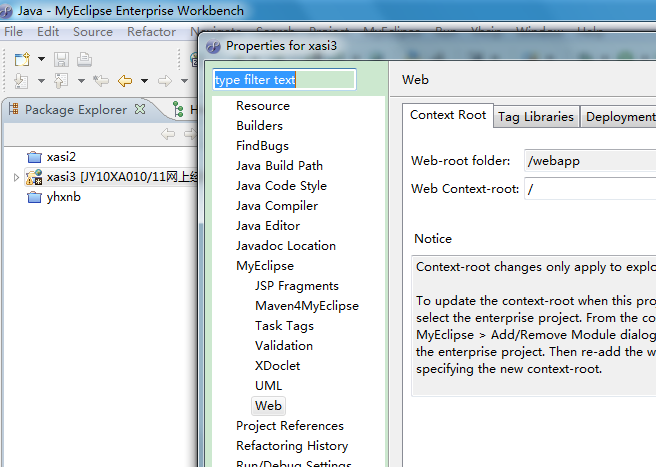The image size is (656, 467).
Task: Expand the xasi3 project node
Action: (x=16, y=177)
